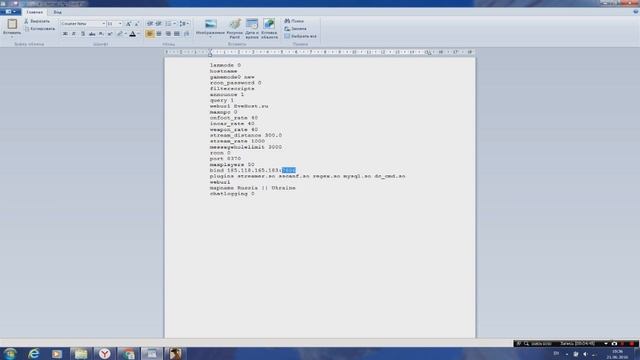Open the paragraph settings icon
Viewport: 640px width, 360px height.
point(187,34)
